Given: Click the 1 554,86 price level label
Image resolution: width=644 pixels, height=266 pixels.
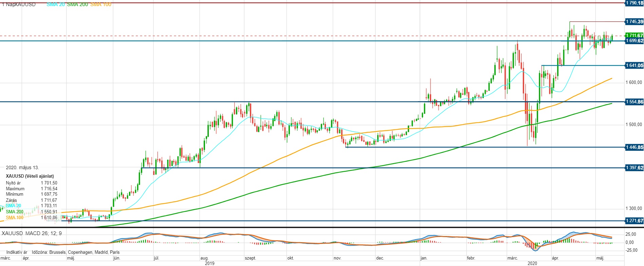Looking at the screenshot, I should coord(634,102).
